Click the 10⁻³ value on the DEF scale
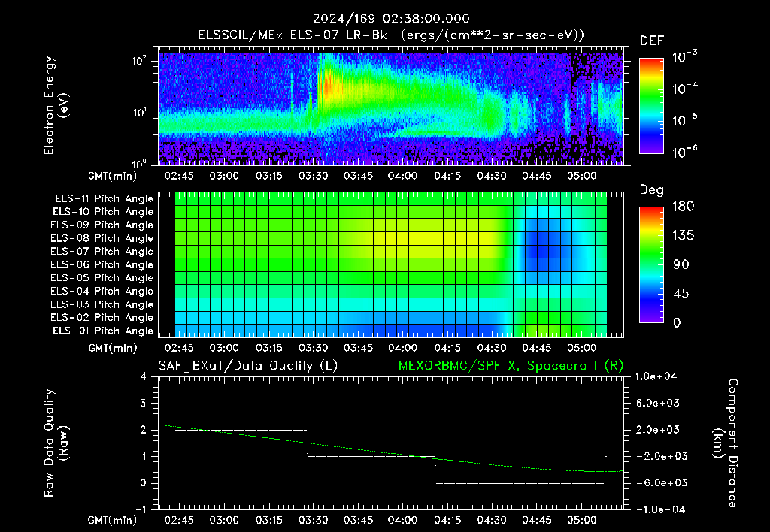 (x=684, y=57)
